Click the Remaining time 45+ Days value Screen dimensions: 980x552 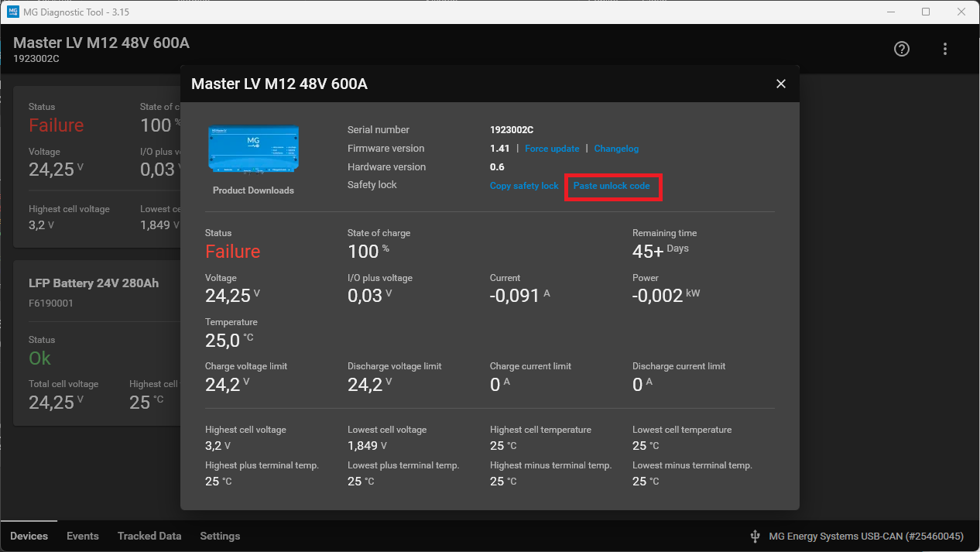660,251
